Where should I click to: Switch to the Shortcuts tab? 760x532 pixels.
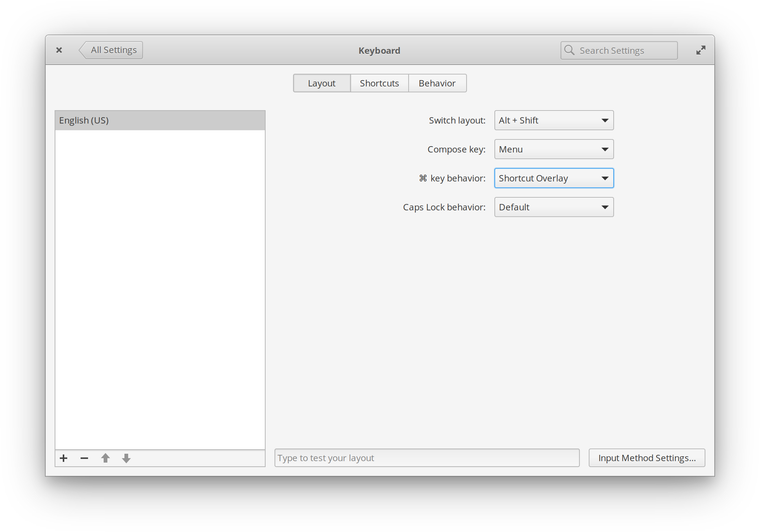tap(379, 82)
